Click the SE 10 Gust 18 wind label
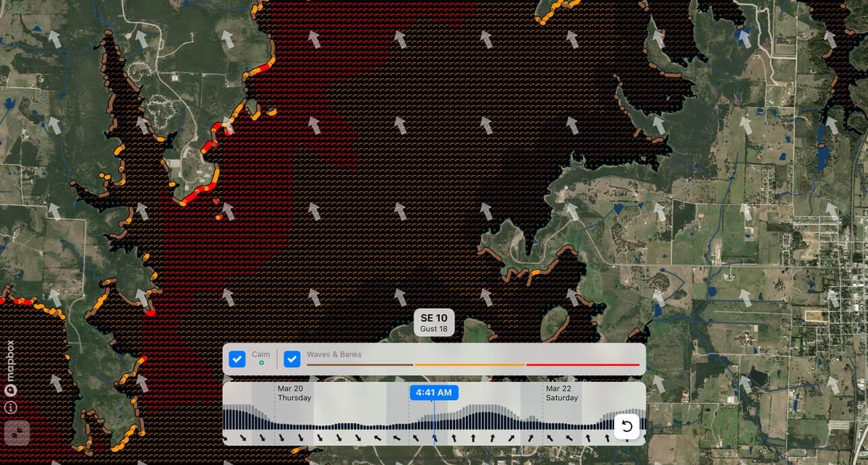 pos(434,323)
